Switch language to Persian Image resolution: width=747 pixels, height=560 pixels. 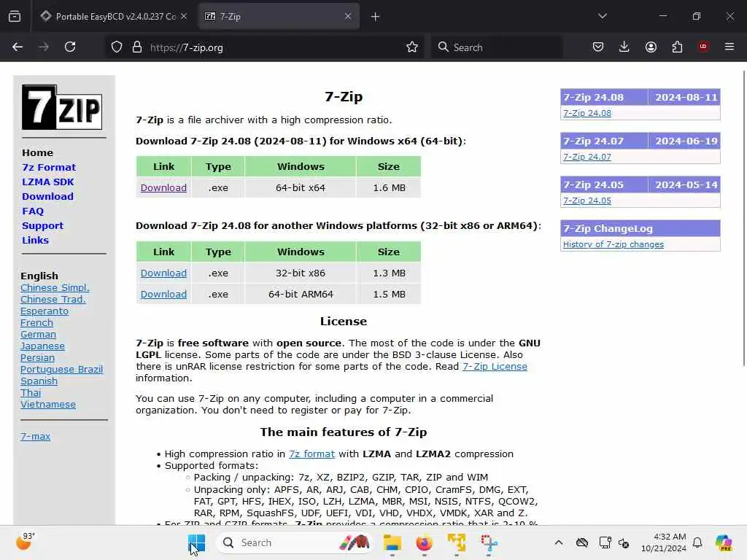(x=38, y=357)
